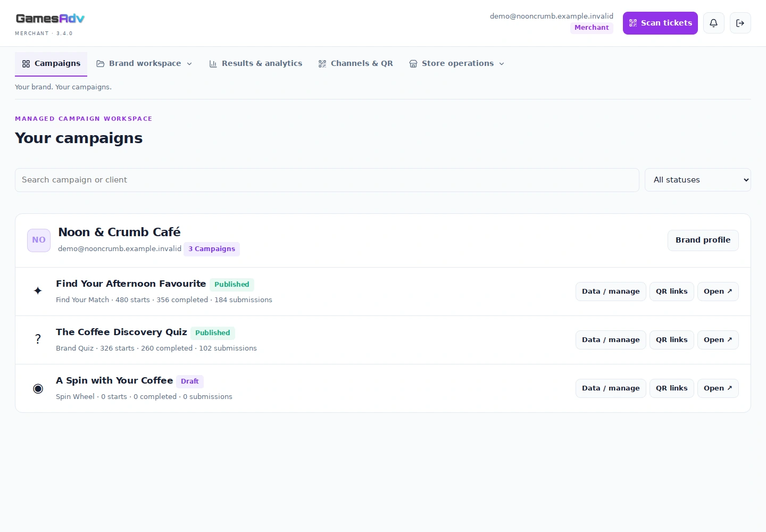
Task: Open The Coffee Discovery Quiz campaign
Action: tap(718, 340)
